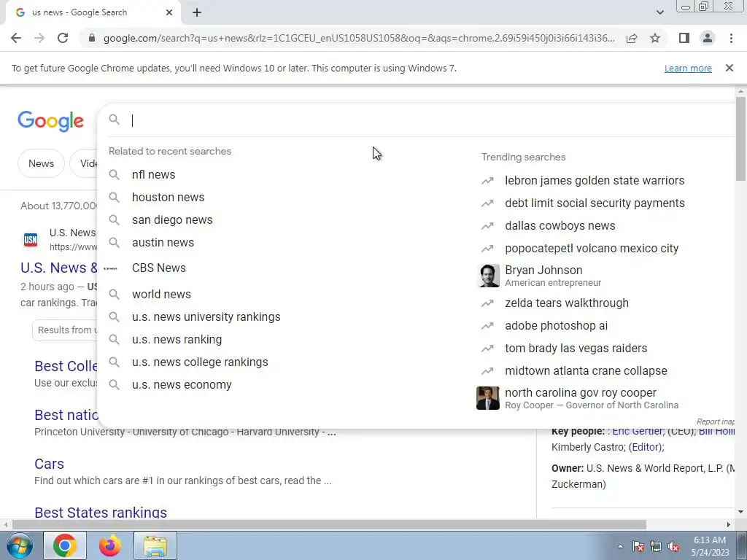Viewport: 747px width, 560px height.
Task: Close the 'us news - Google Search' tab
Action: coord(169,12)
